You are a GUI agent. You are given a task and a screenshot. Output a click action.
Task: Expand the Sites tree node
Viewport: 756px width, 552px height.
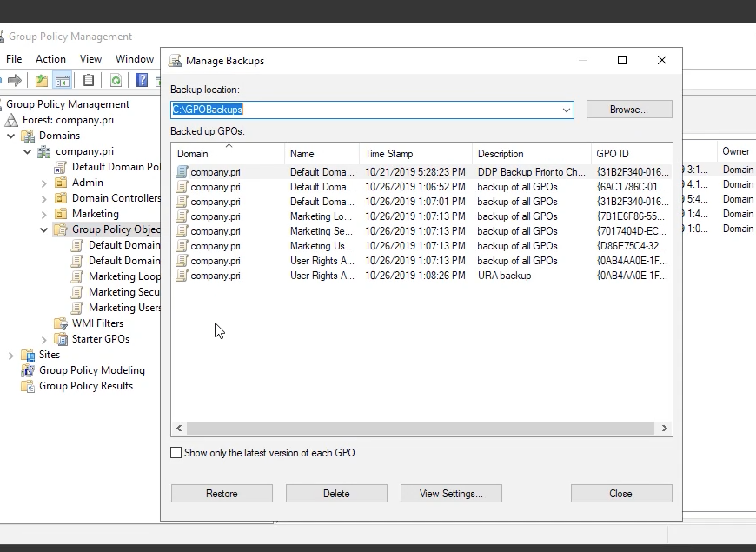[x=11, y=355]
